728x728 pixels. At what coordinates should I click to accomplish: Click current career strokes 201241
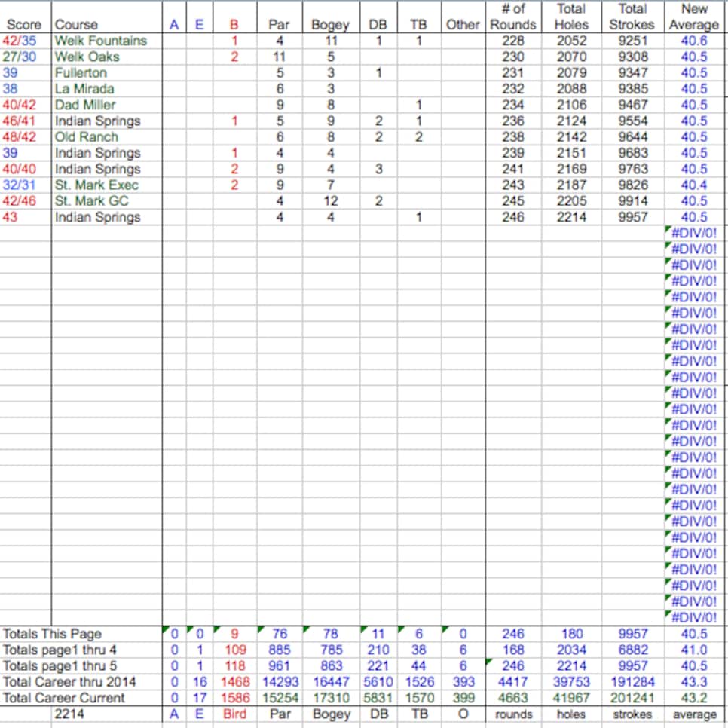(x=633, y=698)
